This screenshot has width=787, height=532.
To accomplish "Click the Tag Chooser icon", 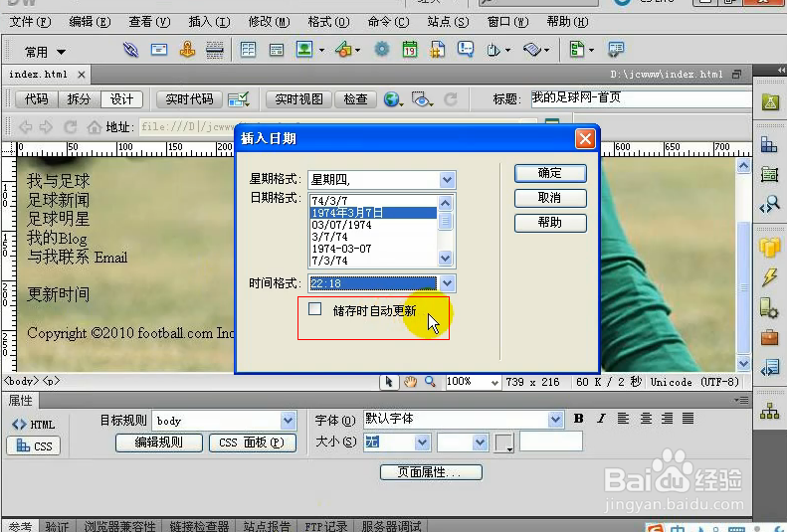I will coord(615,50).
